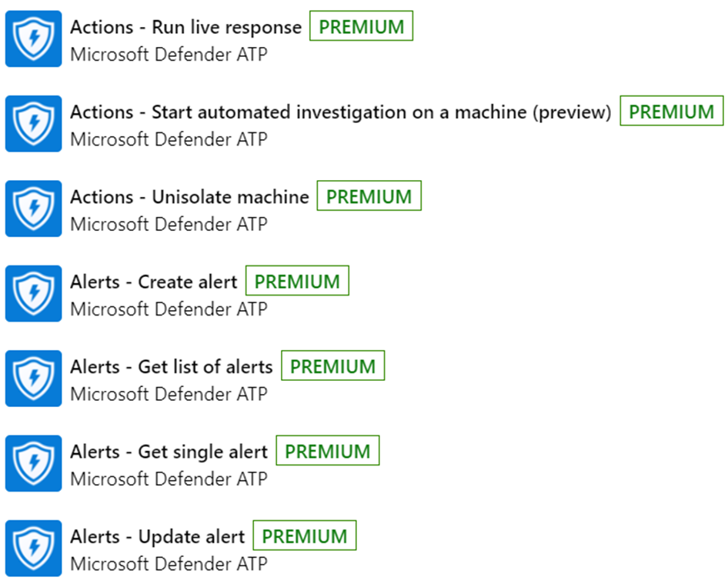Click the PREMIUM badge next to Run live response

click(x=361, y=25)
